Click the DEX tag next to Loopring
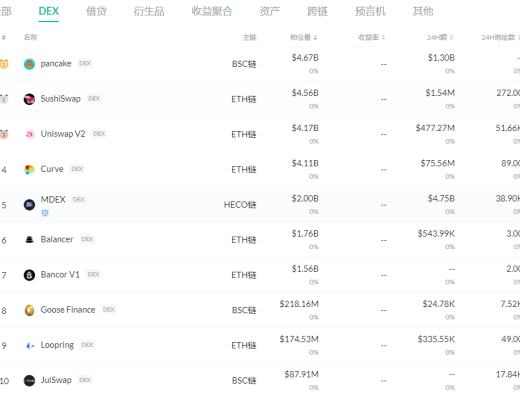Image resolution: width=520 pixels, height=400 pixels. (x=87, y=345)
